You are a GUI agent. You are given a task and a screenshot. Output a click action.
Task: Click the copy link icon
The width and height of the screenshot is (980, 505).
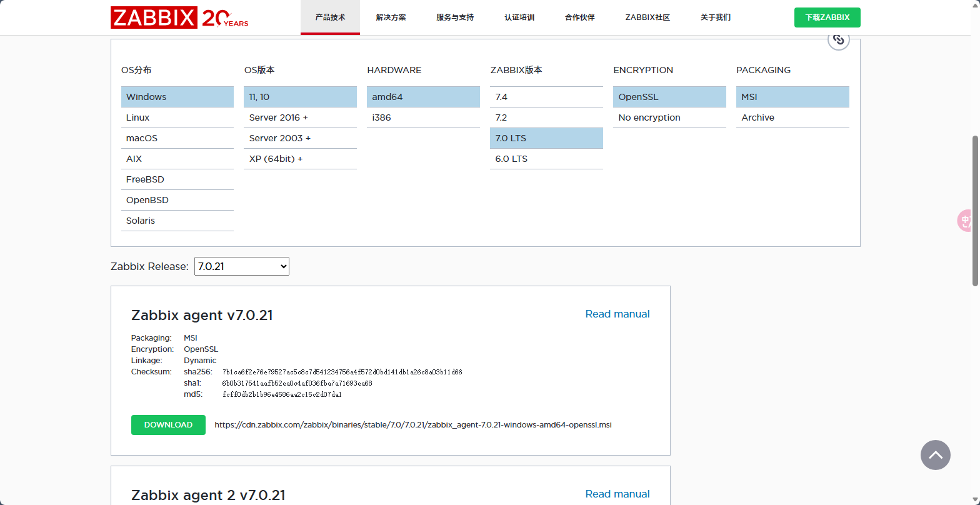coord(838,41)
